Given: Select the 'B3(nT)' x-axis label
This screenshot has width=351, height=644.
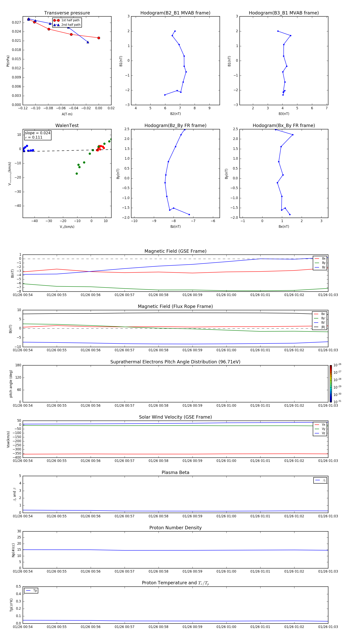Looking at the screenshot, I should tap(284, 114).
